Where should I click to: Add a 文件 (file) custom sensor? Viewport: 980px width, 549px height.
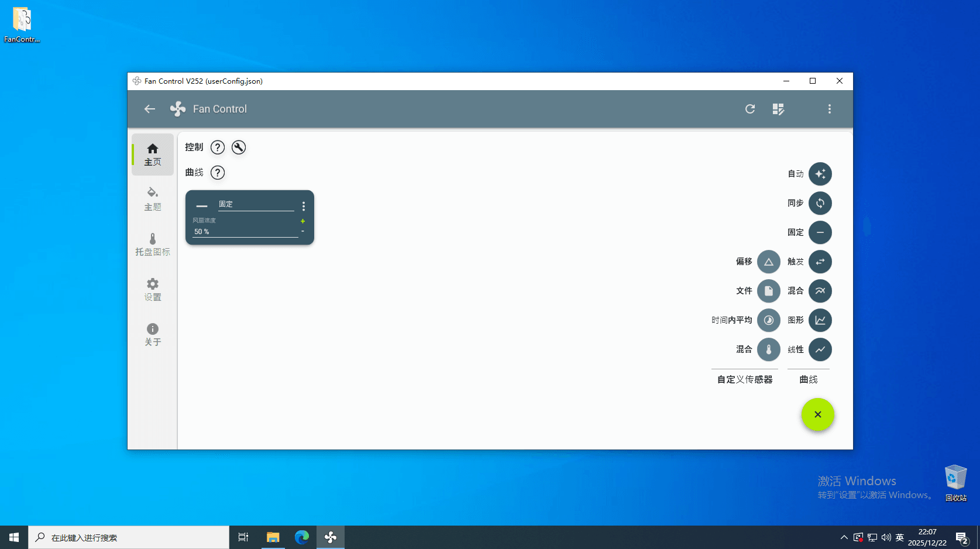point(768,291)
